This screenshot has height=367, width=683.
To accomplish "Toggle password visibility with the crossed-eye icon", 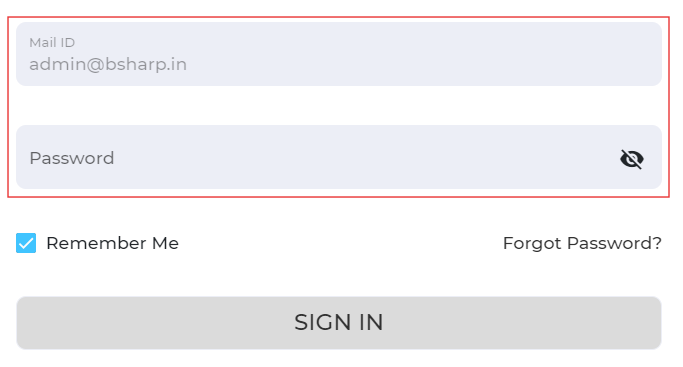I will [x=632, y=159].
